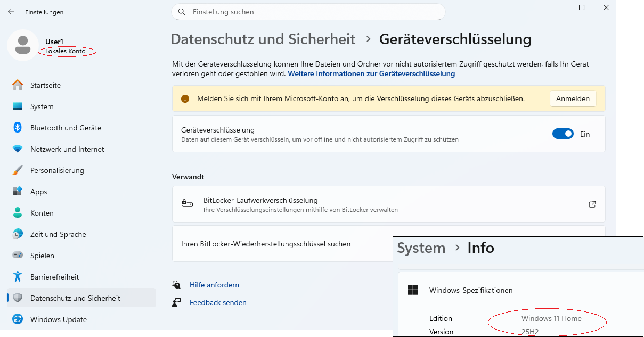Image resolution: width=644 pixels, height=337 pixels.
Task: Click the Anmelden button
Action: tap(573, 98)
